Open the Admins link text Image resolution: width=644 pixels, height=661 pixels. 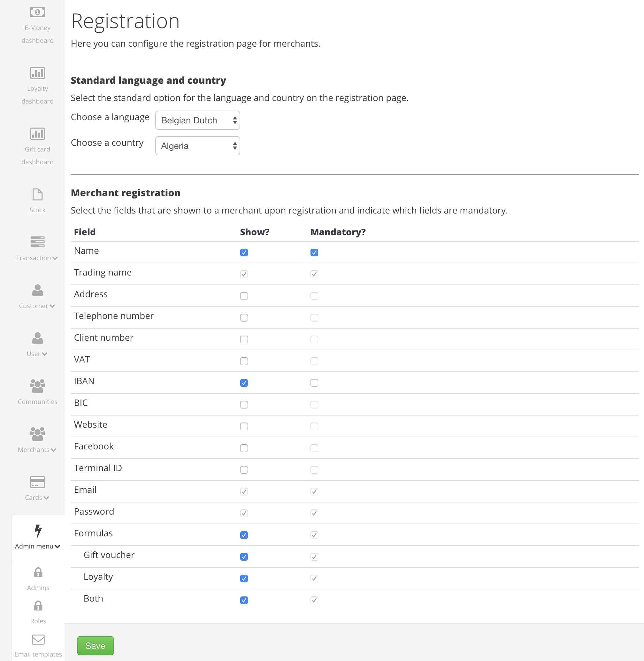(38, 588)
